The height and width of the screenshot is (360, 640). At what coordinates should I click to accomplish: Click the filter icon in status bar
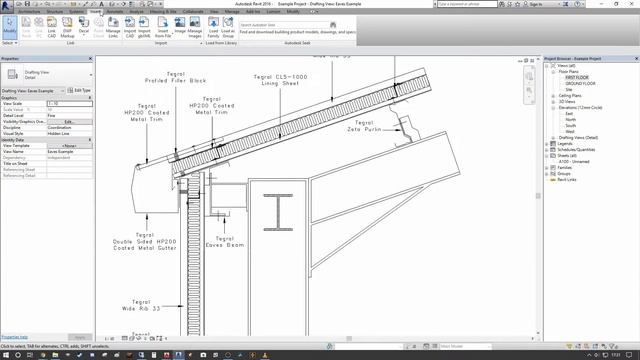614,346
